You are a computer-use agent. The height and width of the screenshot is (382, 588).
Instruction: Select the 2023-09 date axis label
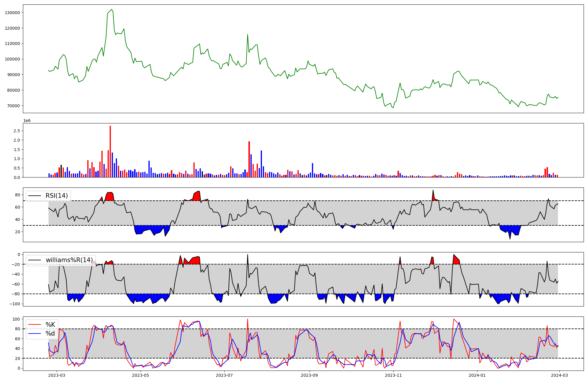coord(310,375)
